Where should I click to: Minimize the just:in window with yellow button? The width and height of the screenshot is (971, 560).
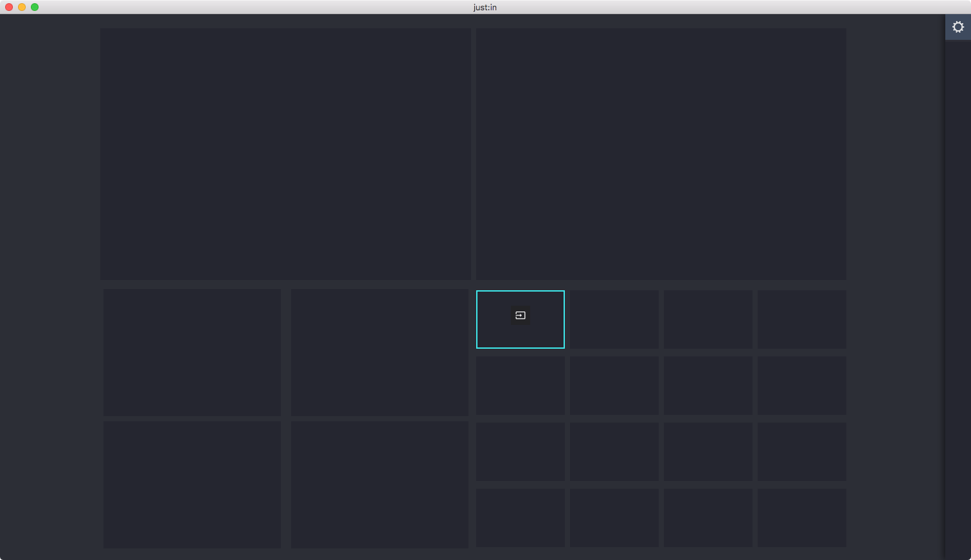point(22,7)
